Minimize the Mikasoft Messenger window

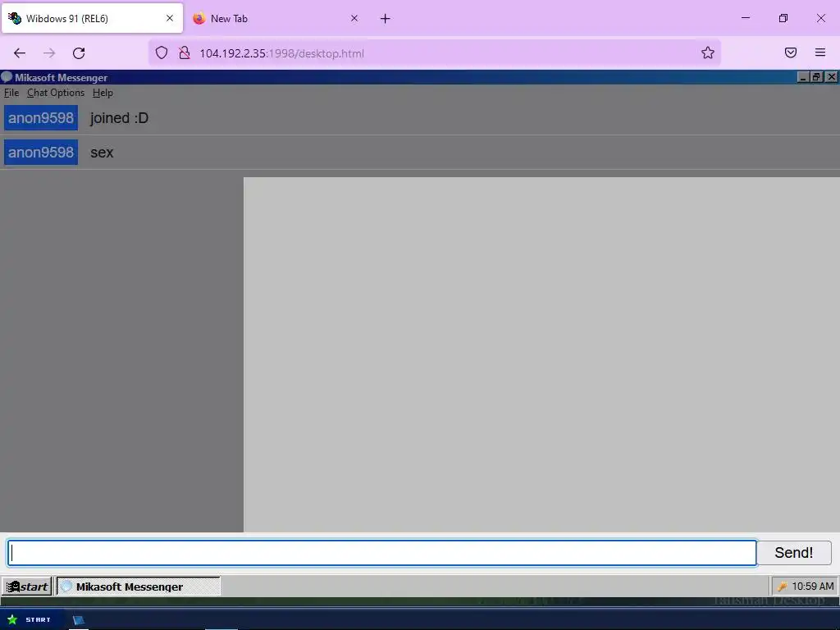pos(802,77)
